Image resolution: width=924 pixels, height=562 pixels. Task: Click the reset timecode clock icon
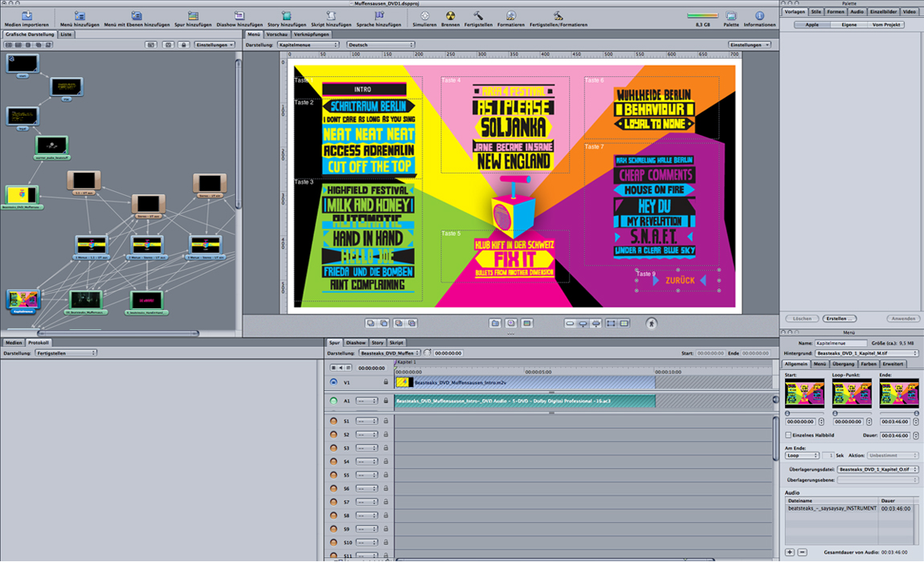pos(427,353)
